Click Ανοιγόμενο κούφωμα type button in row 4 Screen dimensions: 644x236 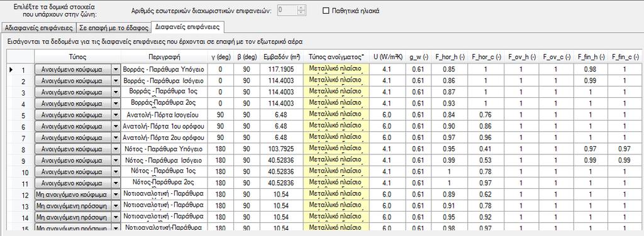(73, 104)
